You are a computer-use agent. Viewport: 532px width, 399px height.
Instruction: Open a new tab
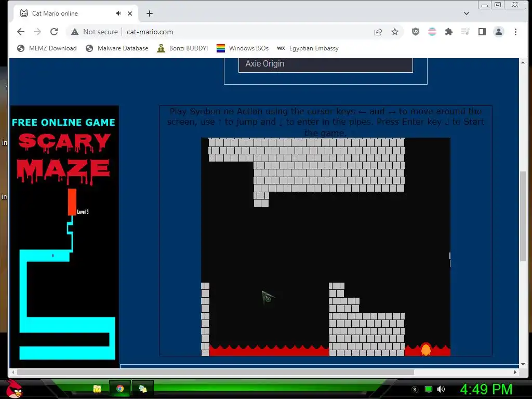tap(150, 14)
